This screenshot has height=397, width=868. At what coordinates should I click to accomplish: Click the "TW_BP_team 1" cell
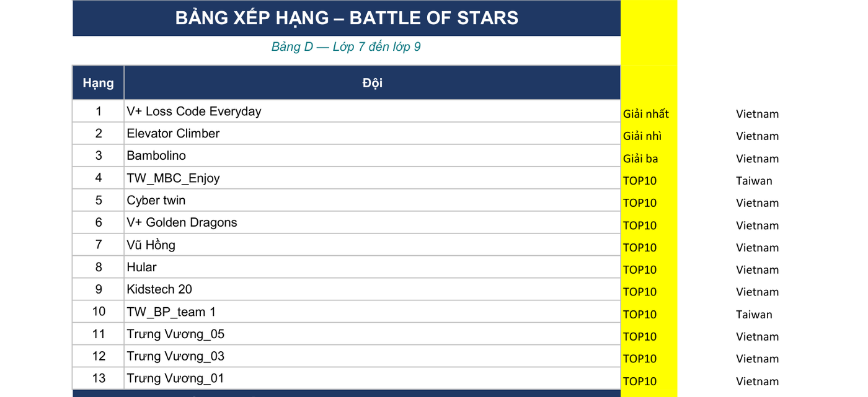pos(372,312)
